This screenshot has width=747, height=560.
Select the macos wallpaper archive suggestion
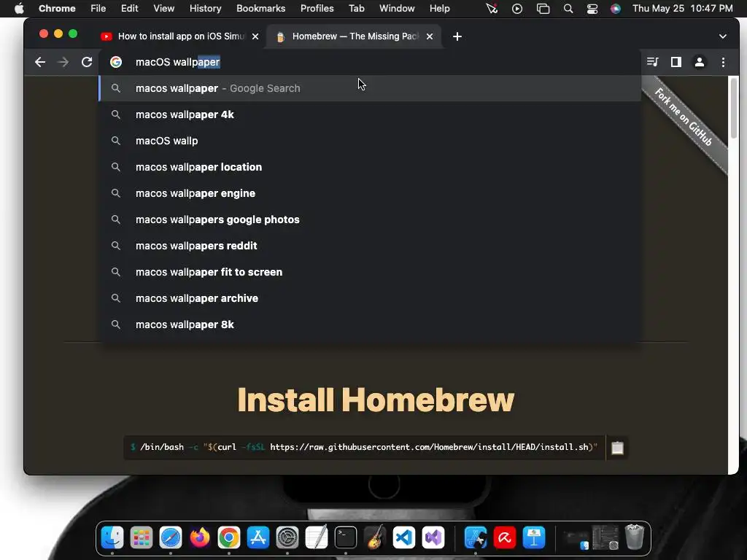pyautogui.click(x=370, y=298)
